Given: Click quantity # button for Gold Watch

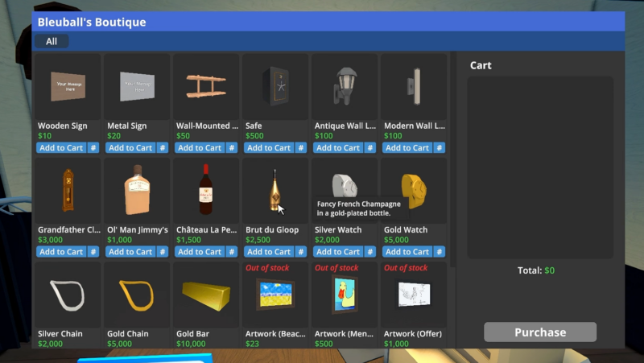Looking at the screenshot, I should pyautogui.click(x=440, y=252).
